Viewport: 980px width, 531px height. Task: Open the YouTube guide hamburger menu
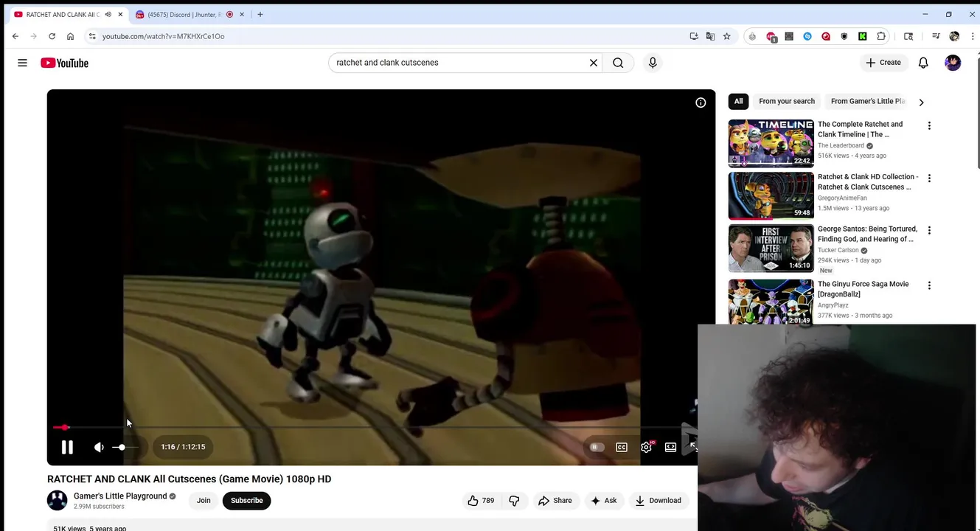pos(22,63)
